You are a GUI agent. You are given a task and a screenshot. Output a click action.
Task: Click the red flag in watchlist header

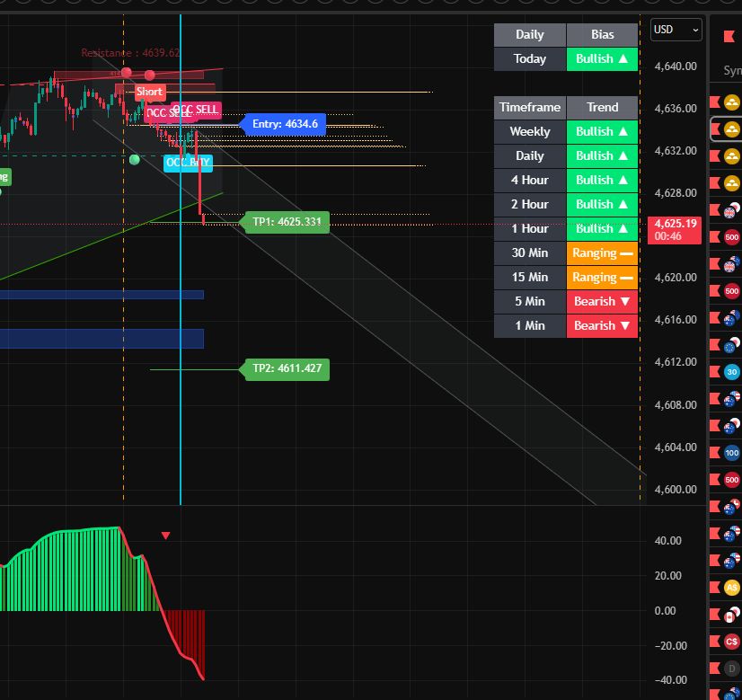[x=729, y=36]
